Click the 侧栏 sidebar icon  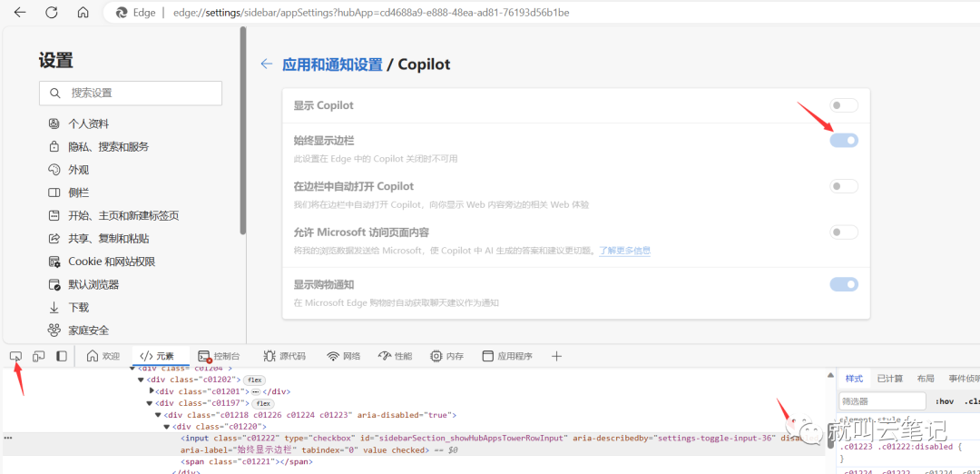[x=54, y=193]
